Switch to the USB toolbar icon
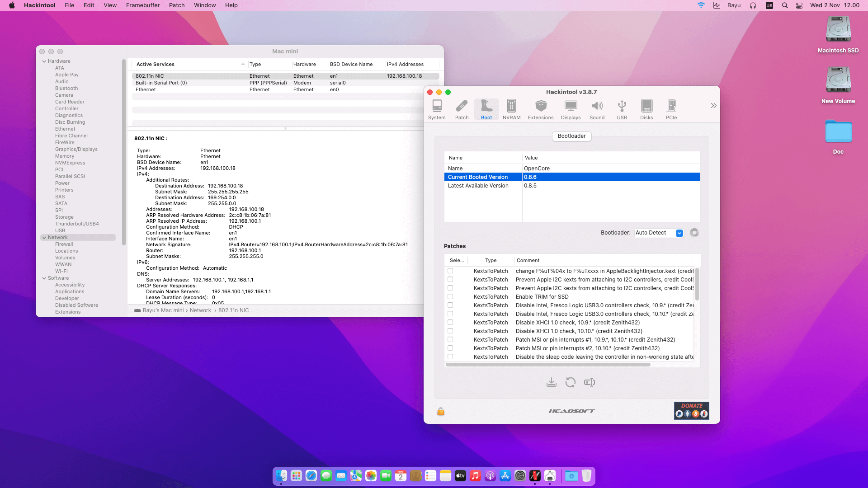The image size is (868, 488). point(622,109)
